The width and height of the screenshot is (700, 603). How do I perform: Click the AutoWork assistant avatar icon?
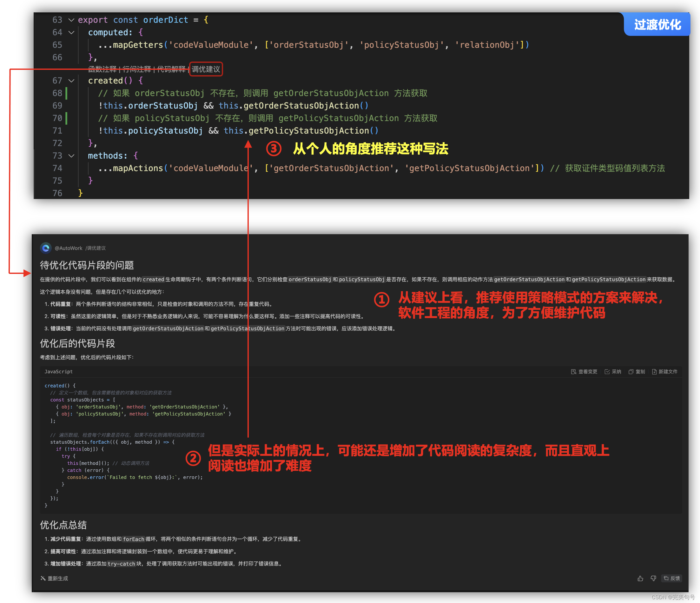tap(46, 248)
